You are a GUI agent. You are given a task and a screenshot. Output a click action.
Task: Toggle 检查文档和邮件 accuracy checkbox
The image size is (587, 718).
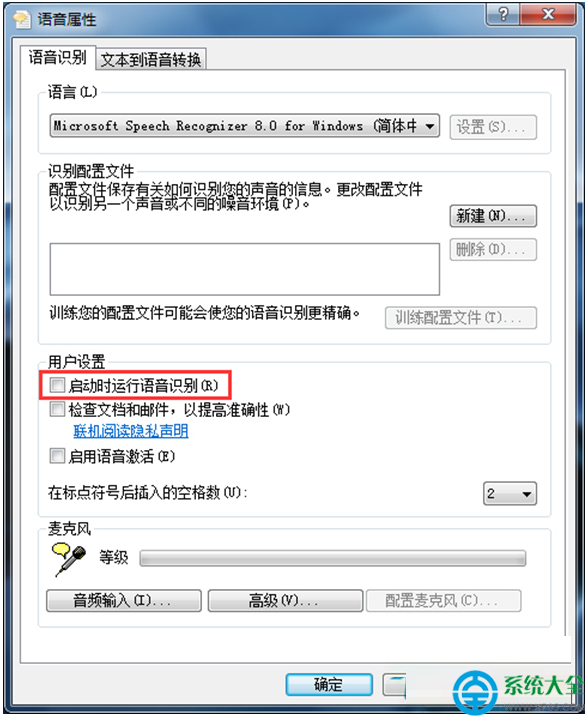click(57, 409)
